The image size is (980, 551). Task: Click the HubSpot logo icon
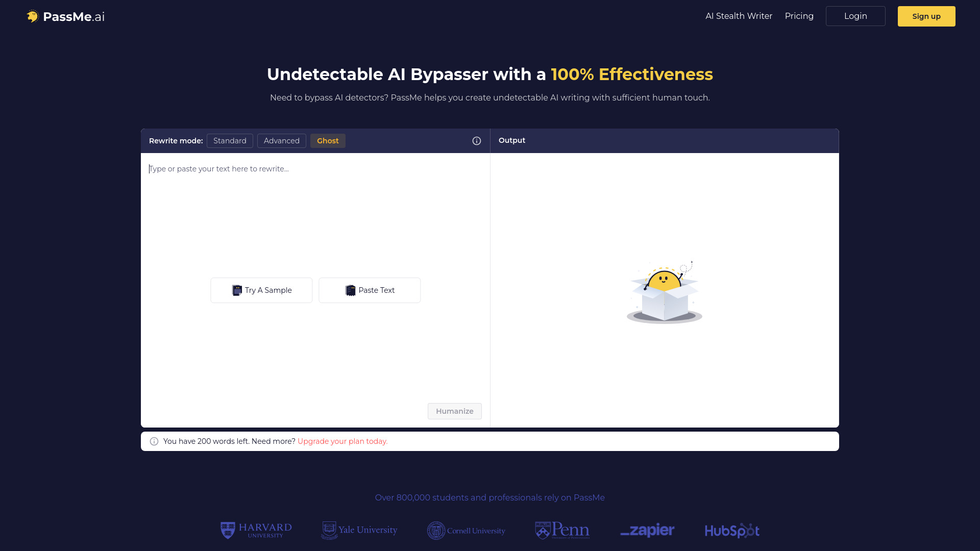point(732,531)
